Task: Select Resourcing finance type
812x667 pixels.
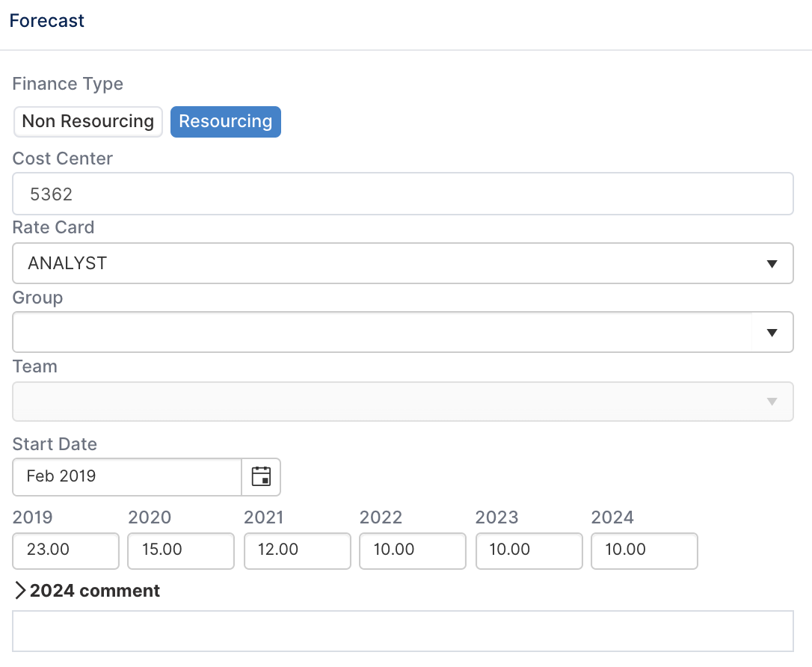Action: pos(226,122)
